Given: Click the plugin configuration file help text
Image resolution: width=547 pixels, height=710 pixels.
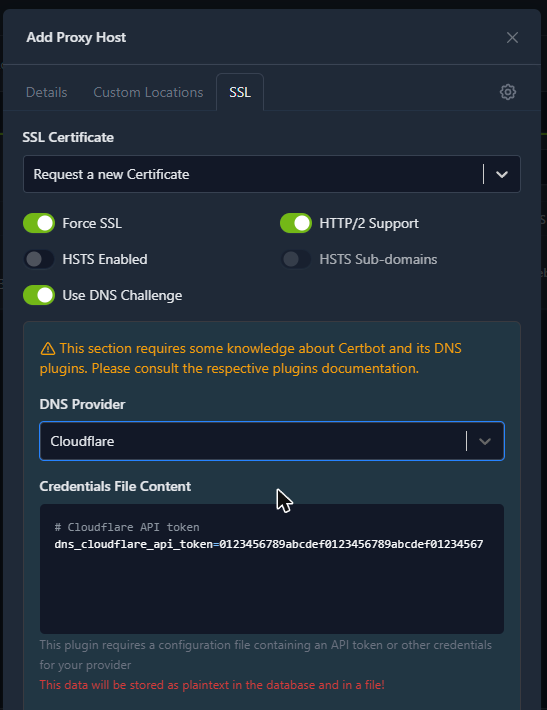Looking at the screenshot, I should pos(266,655).
